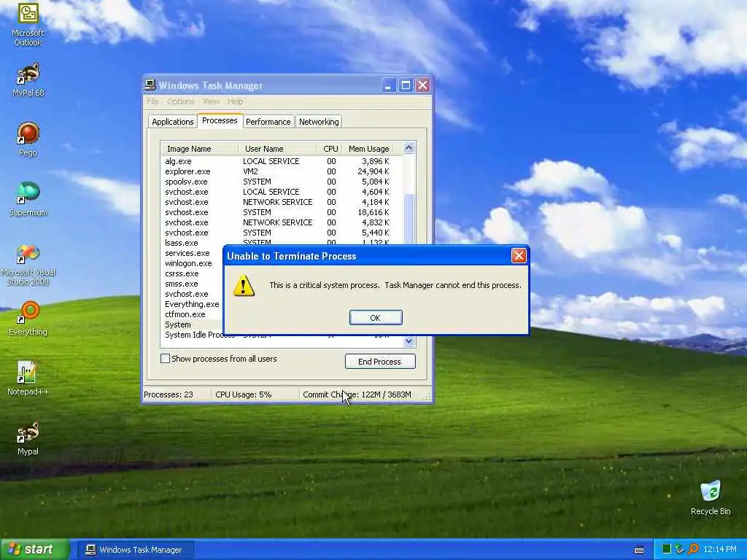Select the Recycle Bin icon
Screen dimensions: 747x560
(711, 497)
